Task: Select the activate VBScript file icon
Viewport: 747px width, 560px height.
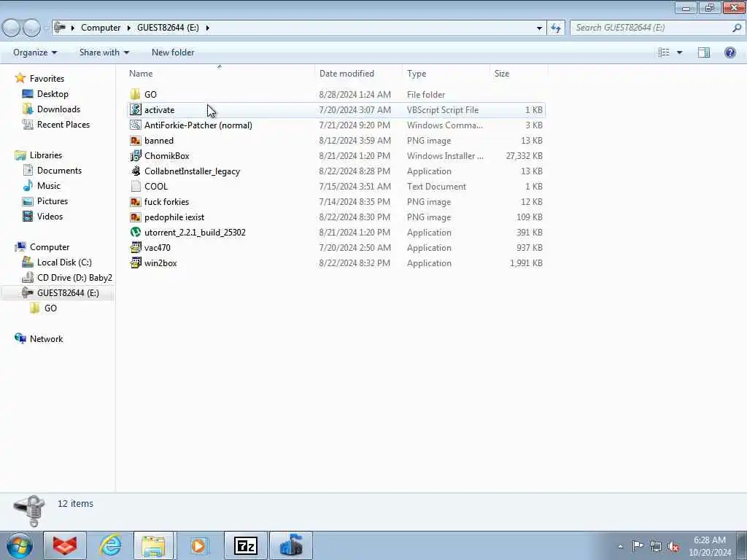Action: (135, 109)
